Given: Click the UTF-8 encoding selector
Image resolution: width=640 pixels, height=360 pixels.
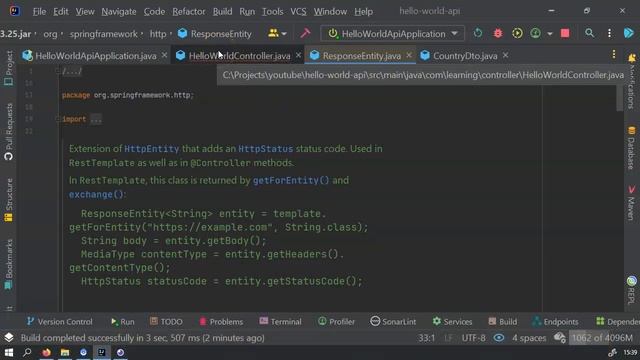Looking at the screenshot, I should (473, 338).
